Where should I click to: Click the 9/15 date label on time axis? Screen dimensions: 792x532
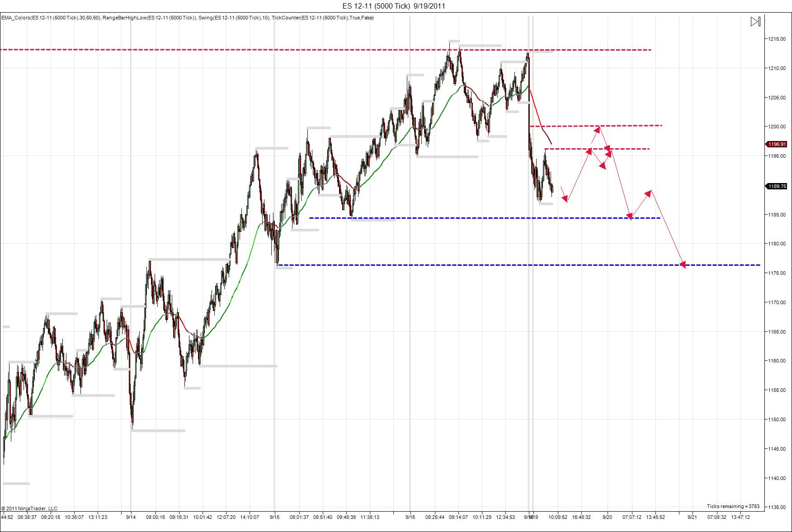click(274, 517)
